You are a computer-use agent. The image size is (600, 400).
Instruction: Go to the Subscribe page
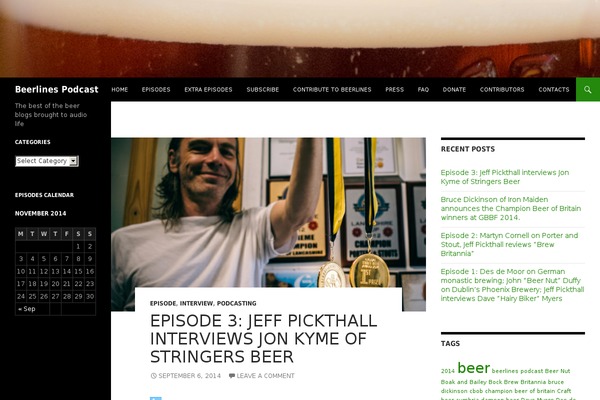pos(262,90)
